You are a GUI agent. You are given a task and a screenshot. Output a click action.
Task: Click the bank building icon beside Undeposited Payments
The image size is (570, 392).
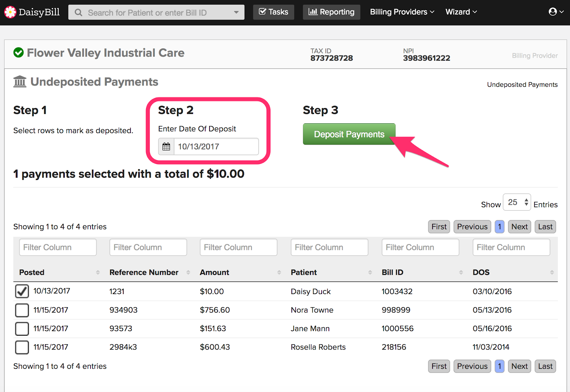click(x=20, y=82)
